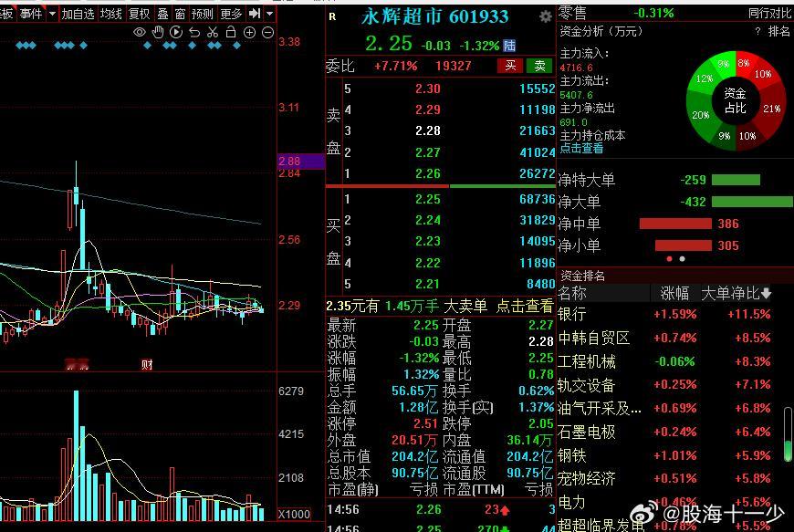Click 点击查看 for large sell orders
Viewport: 794px width, 532px height.
point(524,306)
